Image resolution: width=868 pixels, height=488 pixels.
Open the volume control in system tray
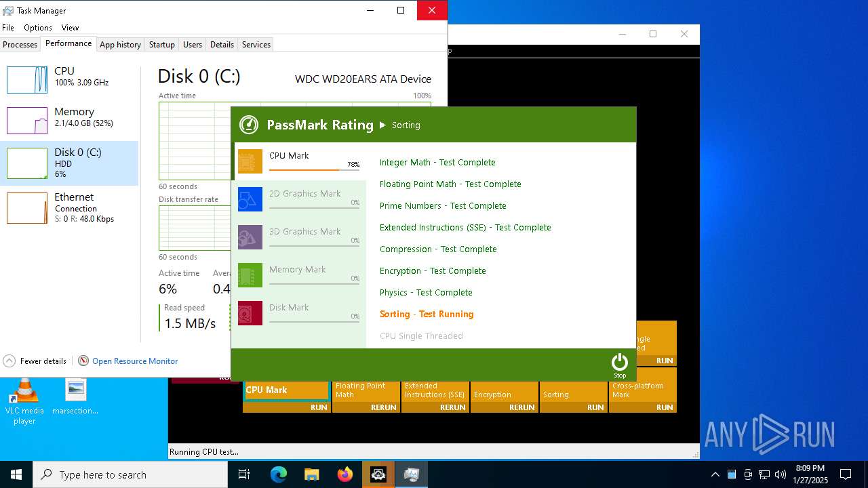(x=780, y=474)
